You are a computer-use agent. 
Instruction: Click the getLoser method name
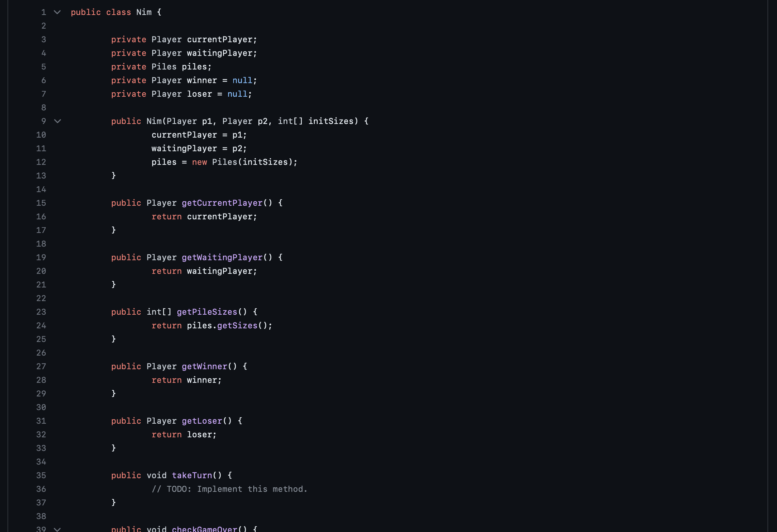pyautogui.click(x=202, y=421)
